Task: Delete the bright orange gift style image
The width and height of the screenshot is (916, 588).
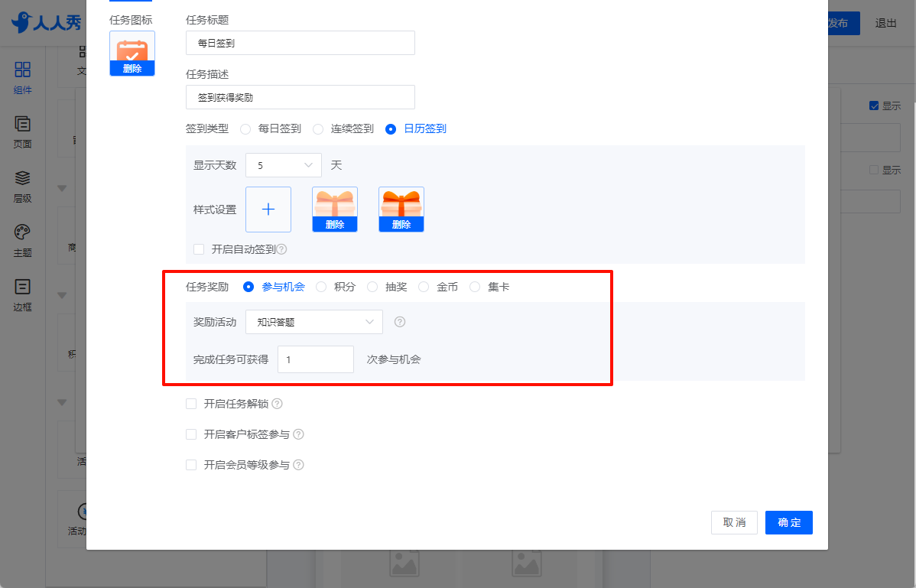Action: 401,224
